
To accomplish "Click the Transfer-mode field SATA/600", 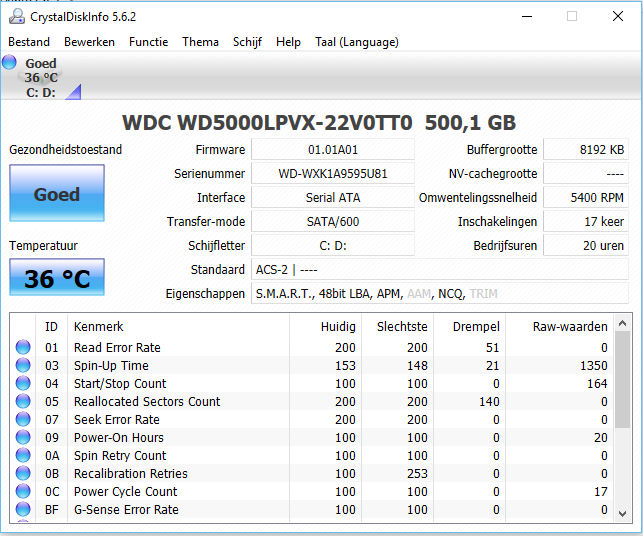I will [x=333, y=221].
